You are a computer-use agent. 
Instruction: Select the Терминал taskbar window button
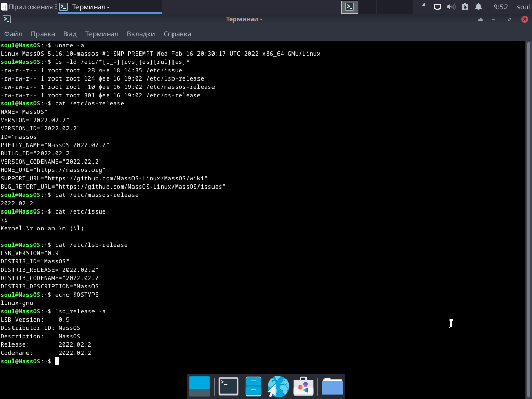[x=110, y=7]
